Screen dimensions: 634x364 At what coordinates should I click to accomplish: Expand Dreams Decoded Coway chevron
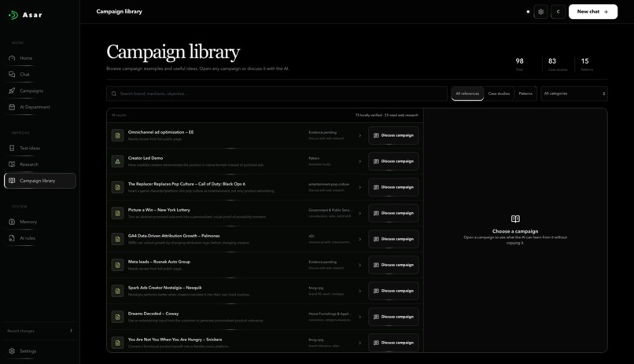pos(359,317)
